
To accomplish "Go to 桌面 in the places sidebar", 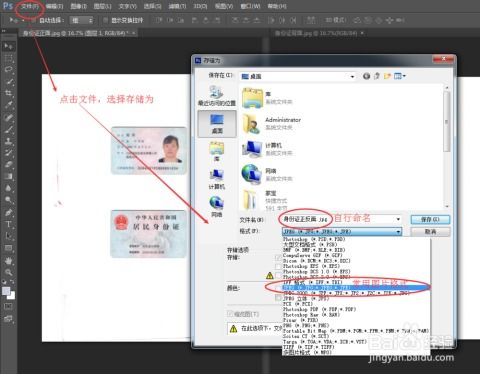I will pyautogui.click(x=217, y=124).
